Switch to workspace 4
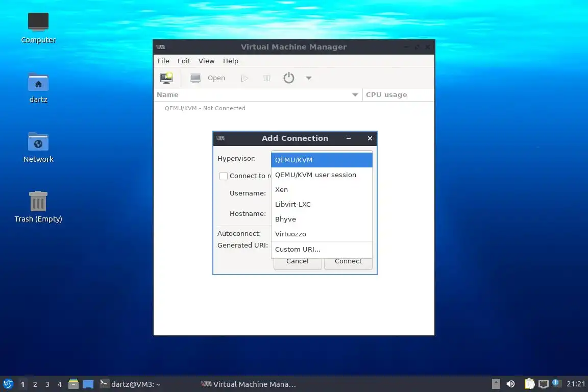This screenshot has height=392, width=588. coord(60,384)
